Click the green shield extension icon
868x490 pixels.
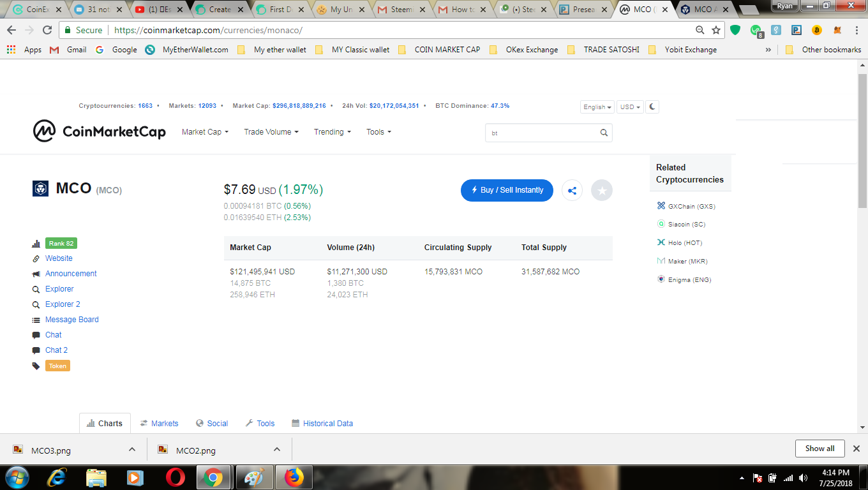[735, 30]
